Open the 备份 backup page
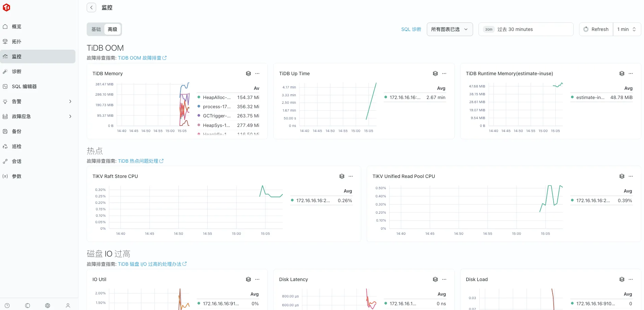Screen dimensions: 644x310 point(16,131)
